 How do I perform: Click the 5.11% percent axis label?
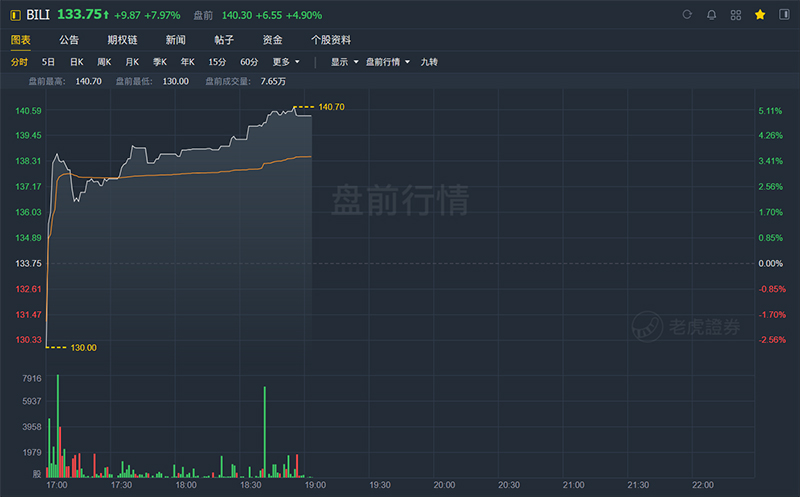770,111
